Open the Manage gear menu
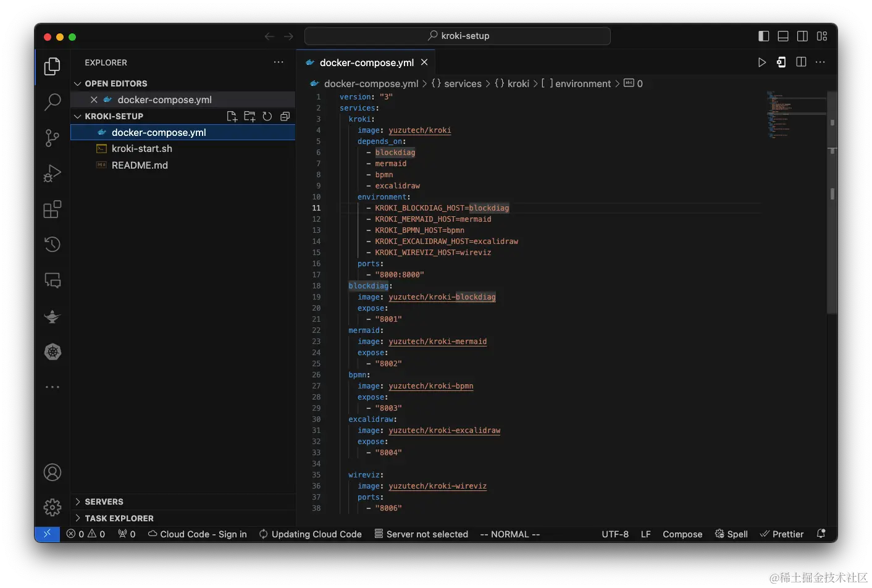 coord(52,508)
